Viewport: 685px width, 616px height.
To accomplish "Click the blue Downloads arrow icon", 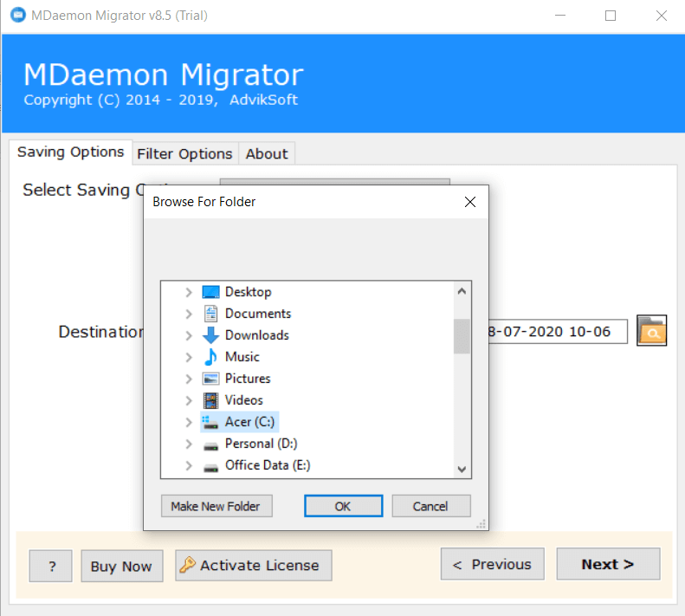I will tap(210, 335).
